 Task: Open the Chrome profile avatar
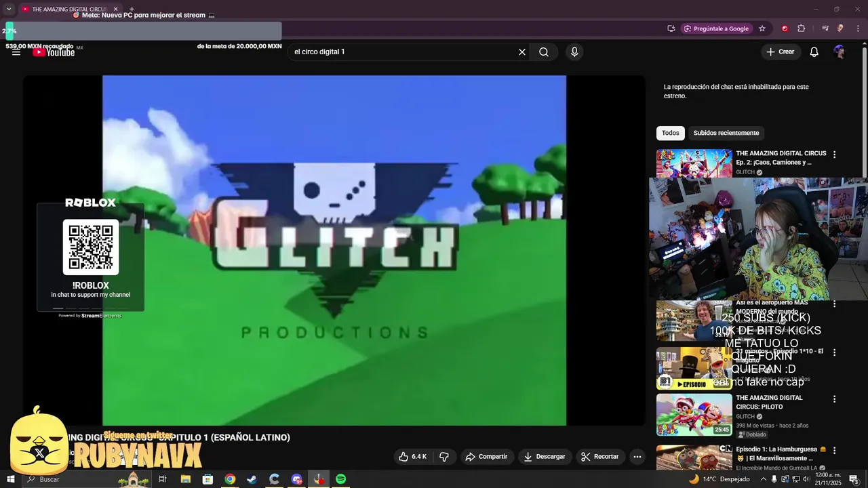pos(840,28)
